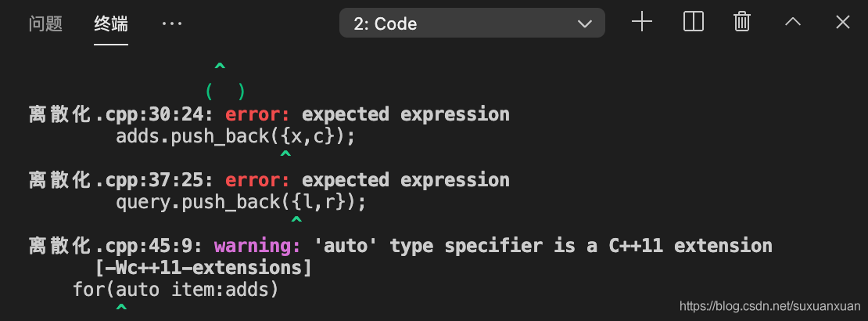Open file link 离散化.cpp:37:25
Viewport: 868px width, 321px height.
point(120,180)
